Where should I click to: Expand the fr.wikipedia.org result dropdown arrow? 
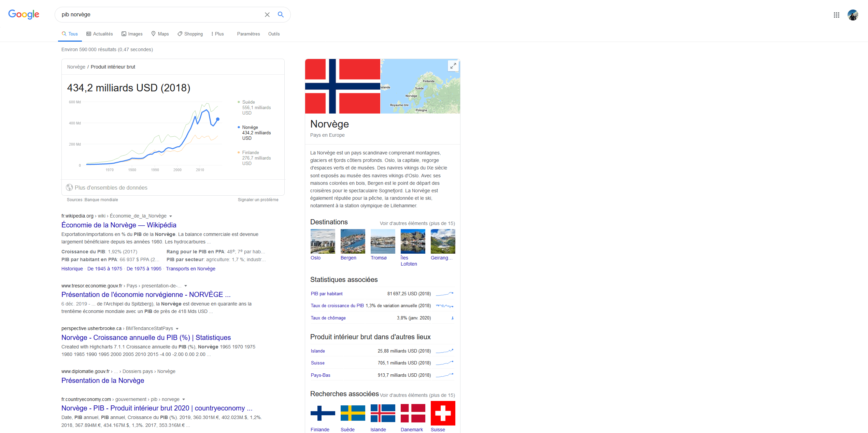pyautogui.click(x=171, y=216)
